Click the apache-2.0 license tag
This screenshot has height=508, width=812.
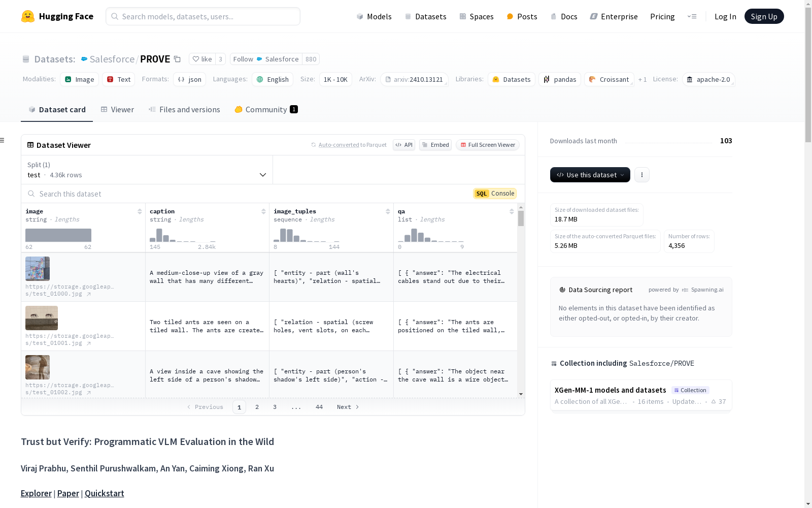(x=708, y=79)
